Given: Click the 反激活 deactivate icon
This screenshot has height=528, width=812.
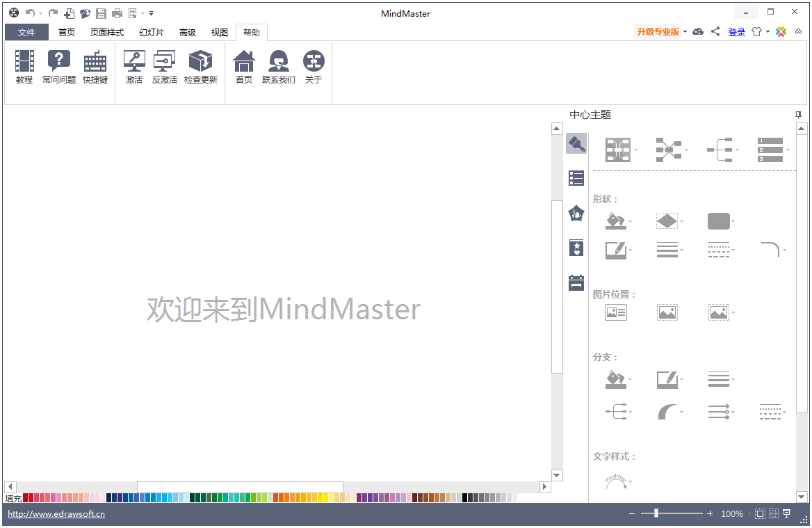Looking at the screenshot, I should pos(165,67).
